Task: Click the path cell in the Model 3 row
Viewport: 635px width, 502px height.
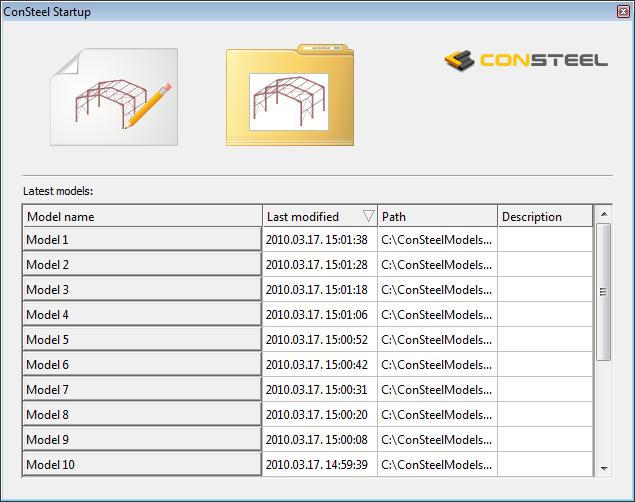Action: click(x=437, y=289)
